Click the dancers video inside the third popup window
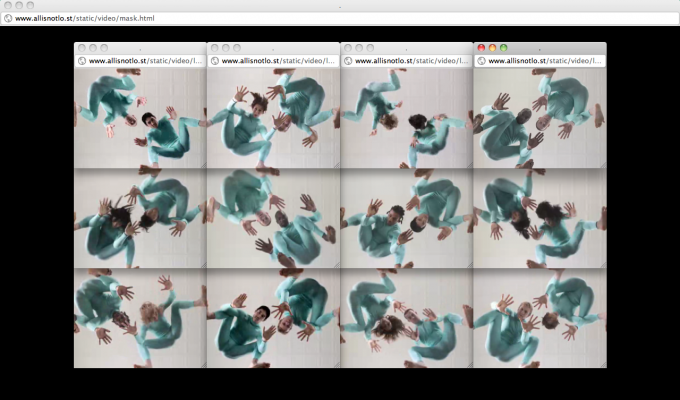 point(406,115)
